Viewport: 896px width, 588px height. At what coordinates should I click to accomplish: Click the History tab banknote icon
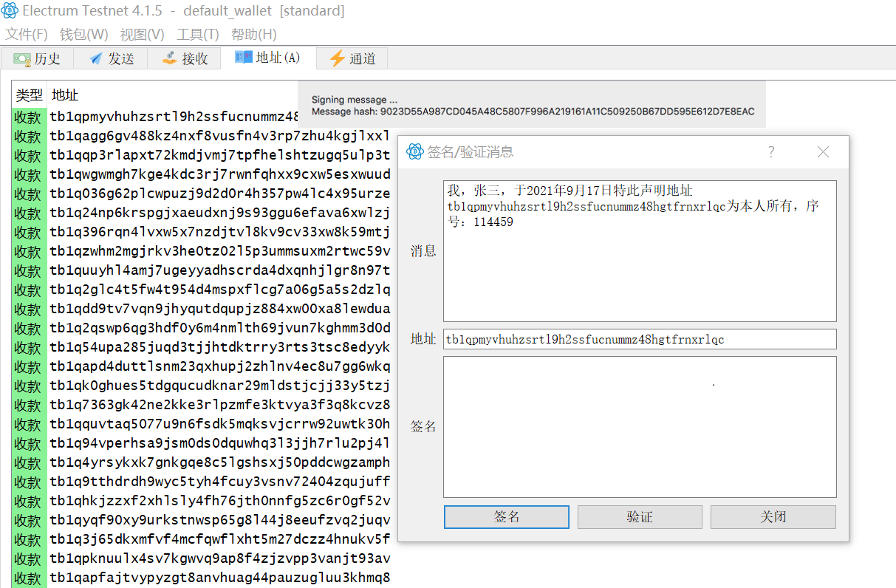tap(22, 59)
